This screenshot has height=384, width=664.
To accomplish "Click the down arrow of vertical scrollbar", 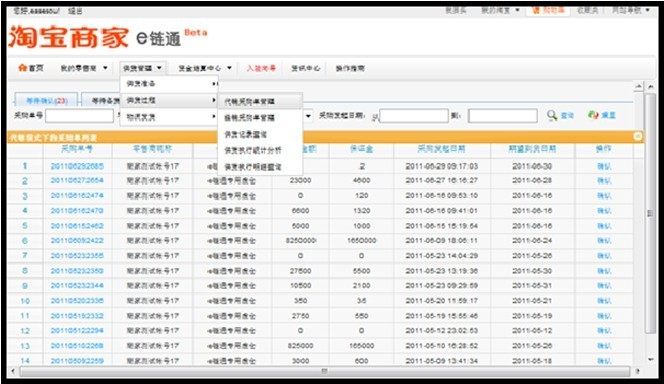I will click(650, 359).
